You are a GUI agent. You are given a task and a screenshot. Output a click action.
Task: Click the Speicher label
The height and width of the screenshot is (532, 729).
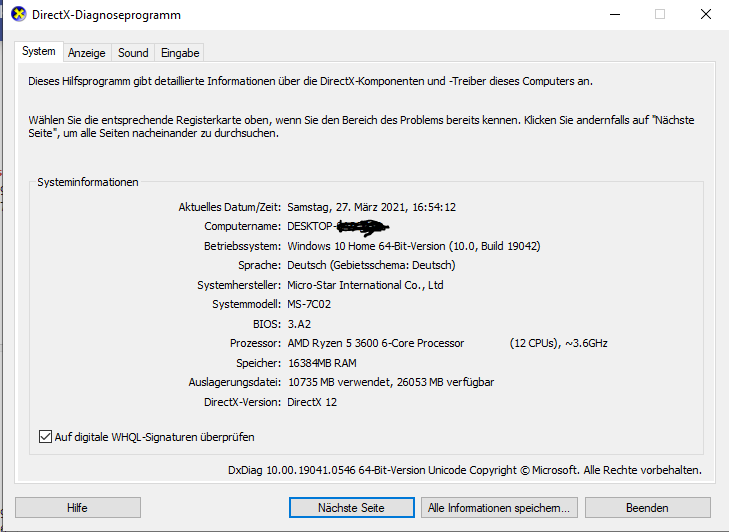[x=258, y=363]
